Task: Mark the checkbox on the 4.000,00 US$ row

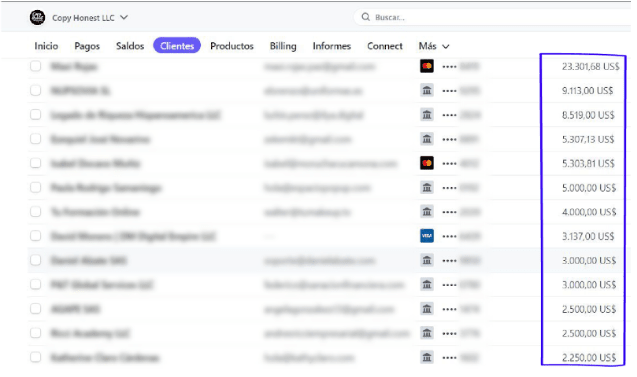Action: pyautogui.click(x=36, y=212)
